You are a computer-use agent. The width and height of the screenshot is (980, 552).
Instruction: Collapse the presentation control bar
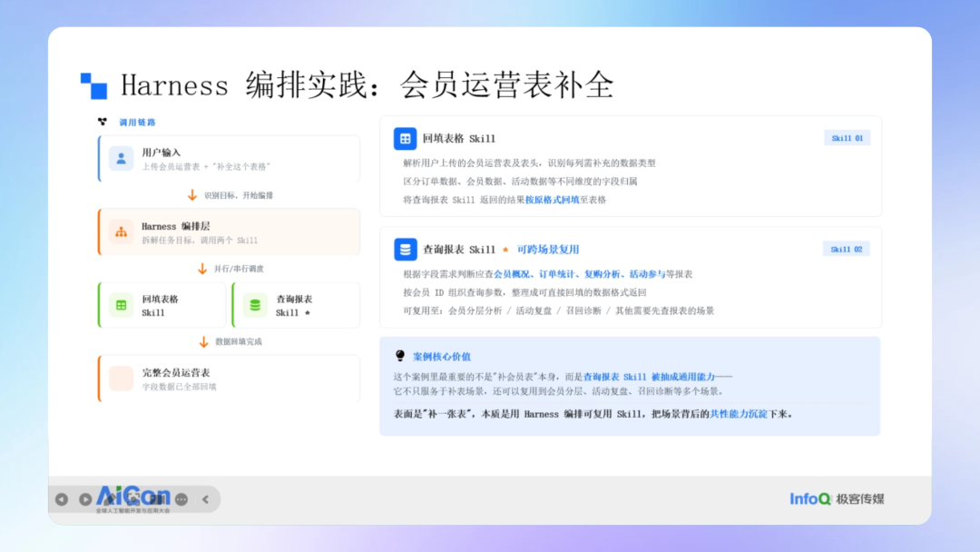pyautogui.click(x=206, y=498)
